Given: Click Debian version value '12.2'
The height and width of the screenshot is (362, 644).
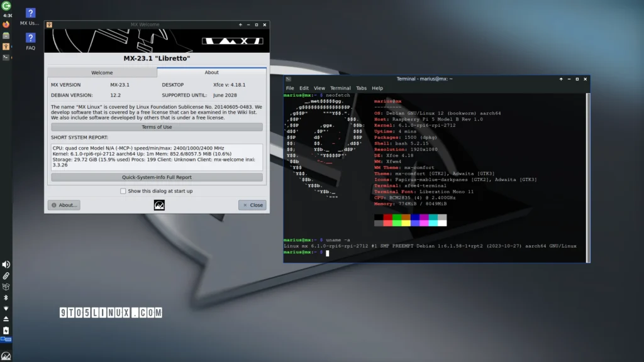Looking at the screenshot, I should [x=116, y=95].
